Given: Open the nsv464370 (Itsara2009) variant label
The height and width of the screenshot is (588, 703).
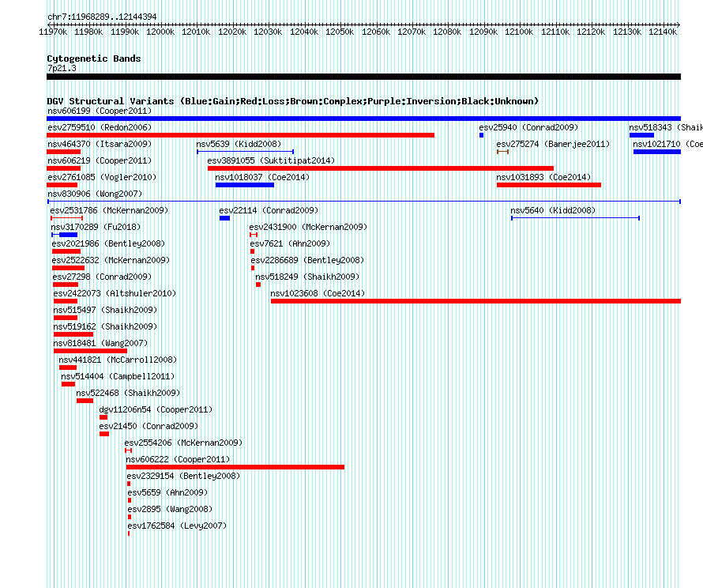Looking at the screenshot, I should [100, 144].
